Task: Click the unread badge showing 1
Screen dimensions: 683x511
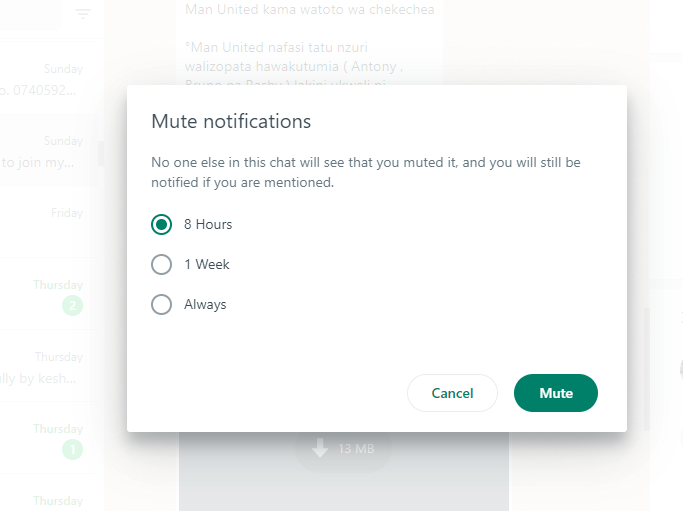Action: click(72, 450)
